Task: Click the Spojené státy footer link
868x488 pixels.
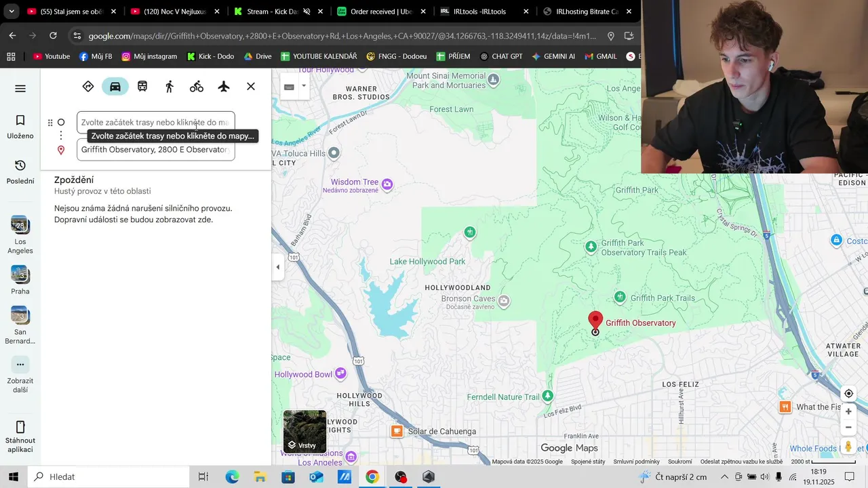Action: point(588,462)
